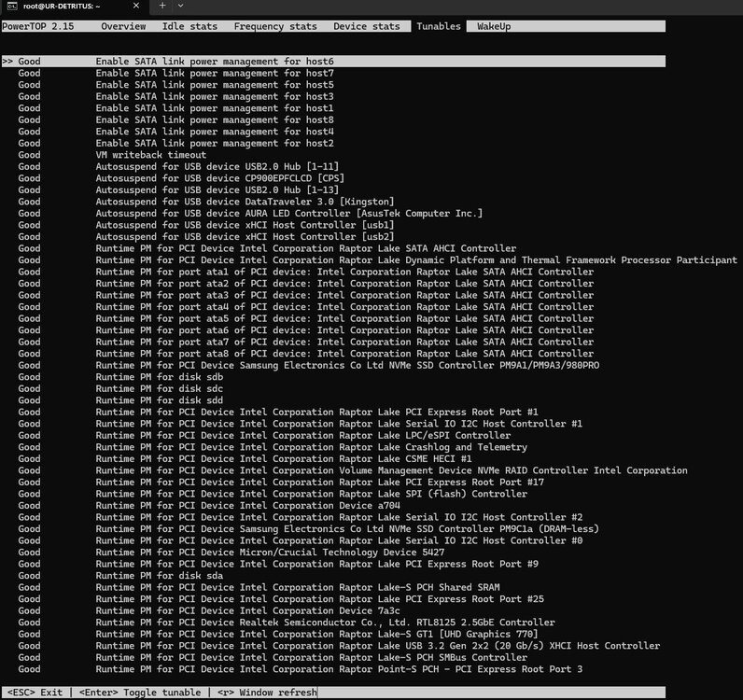Select Autosuspend for CP900EPFCLCD [CPS] row
The height and width of the screenshot is (700, 743).
(181, 178)
